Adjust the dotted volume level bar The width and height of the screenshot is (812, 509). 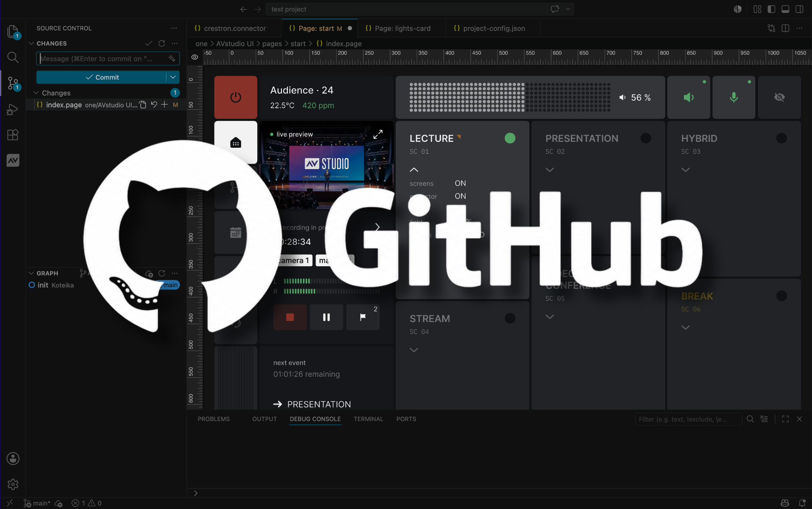(510, 97)
